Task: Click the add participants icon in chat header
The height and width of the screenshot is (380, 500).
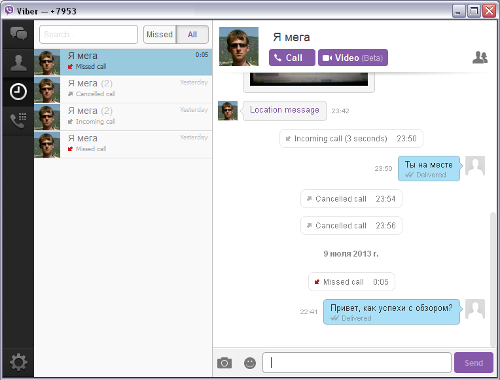Action: click(480, 57)
